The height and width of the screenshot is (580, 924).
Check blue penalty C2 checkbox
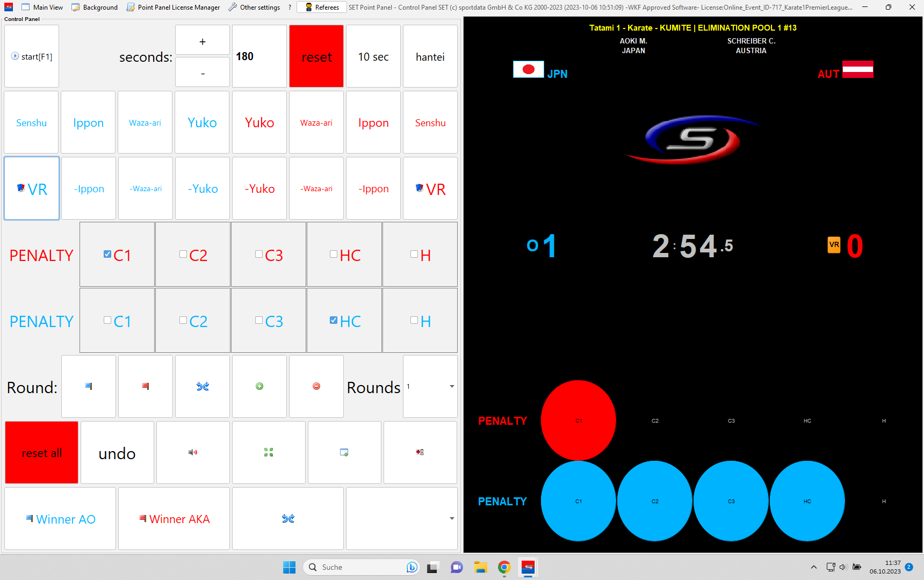(x=183, y=320)
